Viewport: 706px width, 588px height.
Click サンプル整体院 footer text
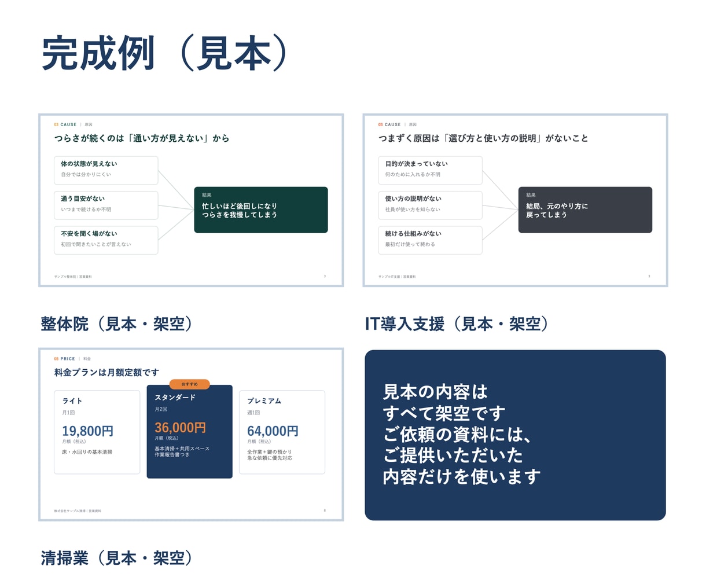coord(73,277)
